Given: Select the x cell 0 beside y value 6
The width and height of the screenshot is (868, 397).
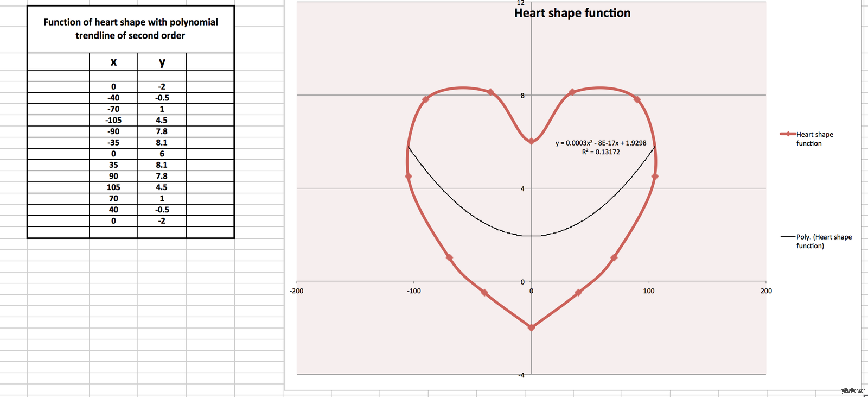Looking at the screenshot, I should [113, 154].
